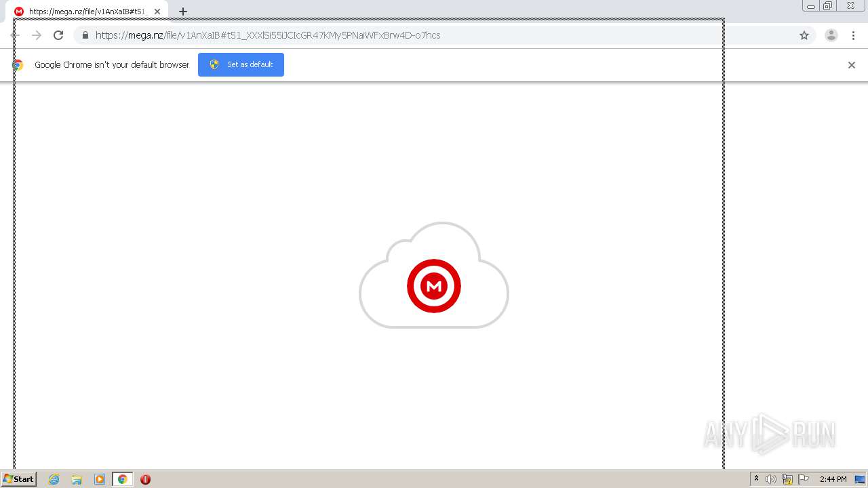Open network connection tray icon
The image size is (868, 488).
coord(787,479)
